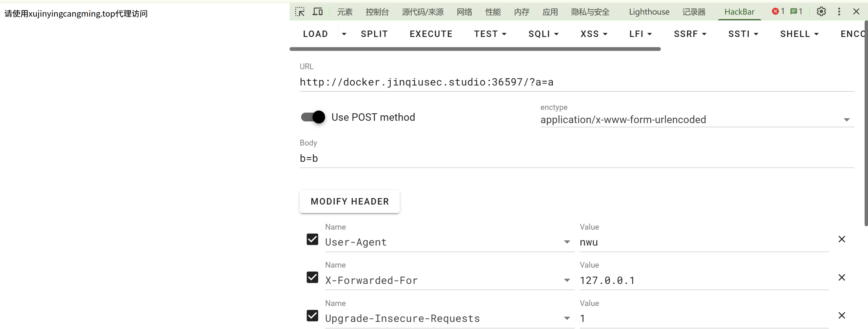The height and width of the screenshot is (329, 868).
Task: Open DevTools settings gear
Action: pyautogui.click(x=821, y=12)
